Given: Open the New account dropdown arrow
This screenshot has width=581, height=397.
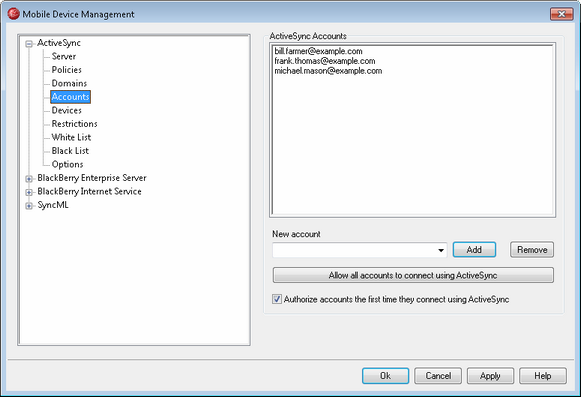Looking at the screenshot, I should 441,250.
